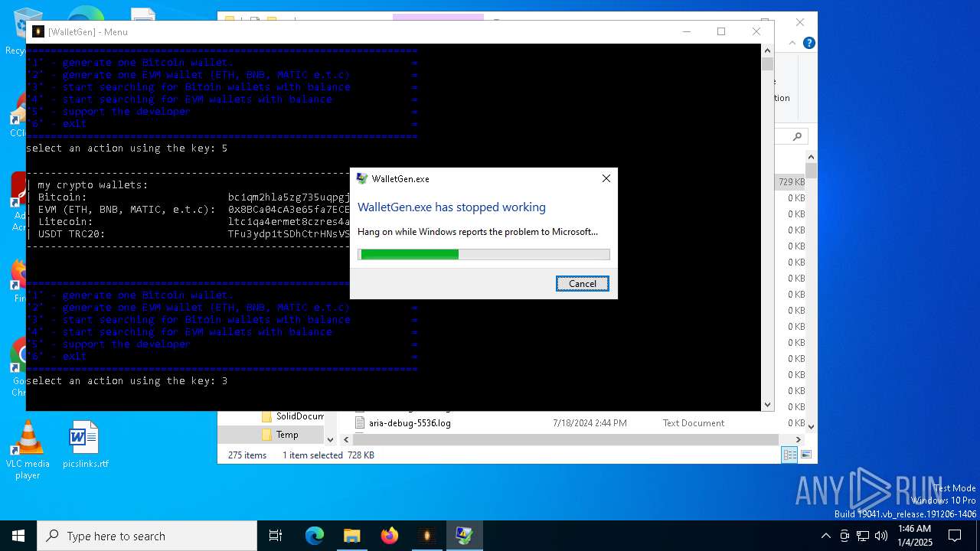Viewport: 980px width, 551px height.
Task: Click the console vertical scrollbar thumb
Action: (767, 63)
